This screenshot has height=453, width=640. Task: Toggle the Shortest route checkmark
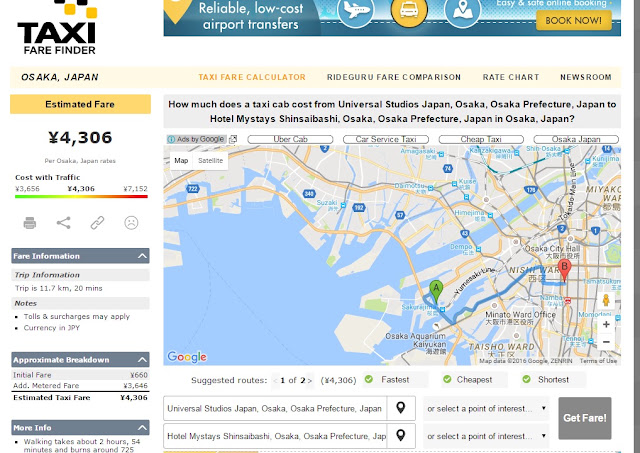click(527, 379)
